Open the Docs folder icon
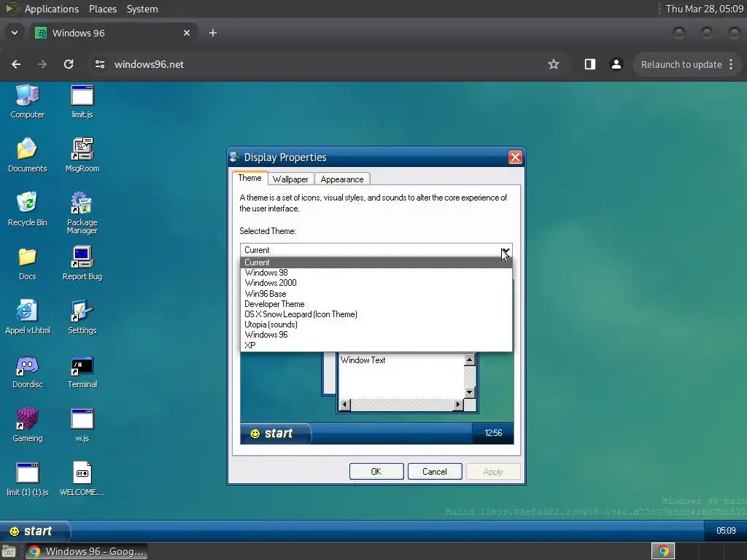The image size is (747, 560). pos(27,262)
